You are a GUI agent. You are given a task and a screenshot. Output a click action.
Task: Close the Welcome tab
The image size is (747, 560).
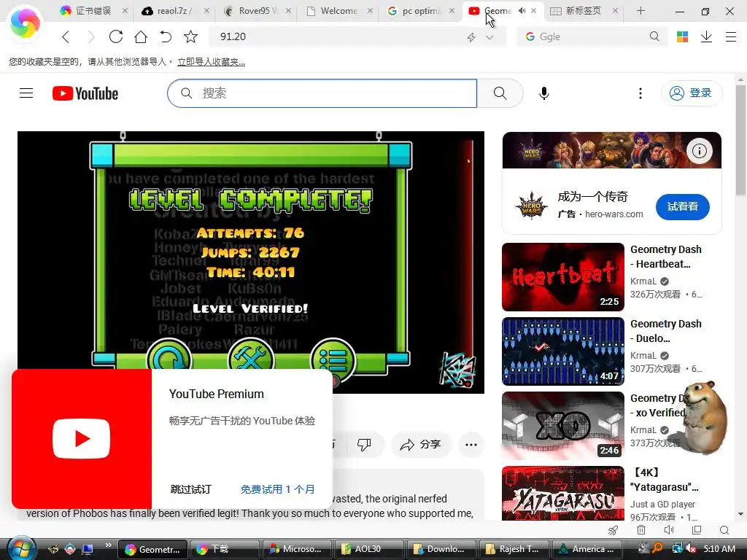point(370,10)
